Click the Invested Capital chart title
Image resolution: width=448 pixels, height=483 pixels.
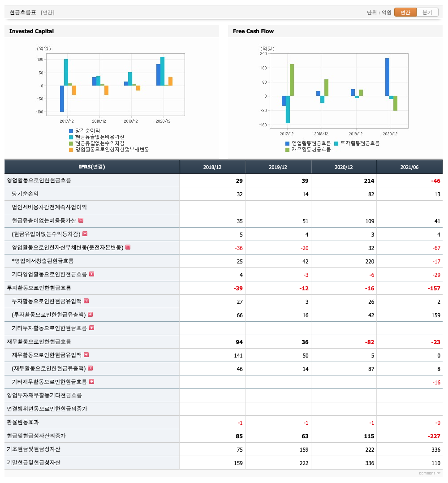pyautogui.click(x=31, y=31)
